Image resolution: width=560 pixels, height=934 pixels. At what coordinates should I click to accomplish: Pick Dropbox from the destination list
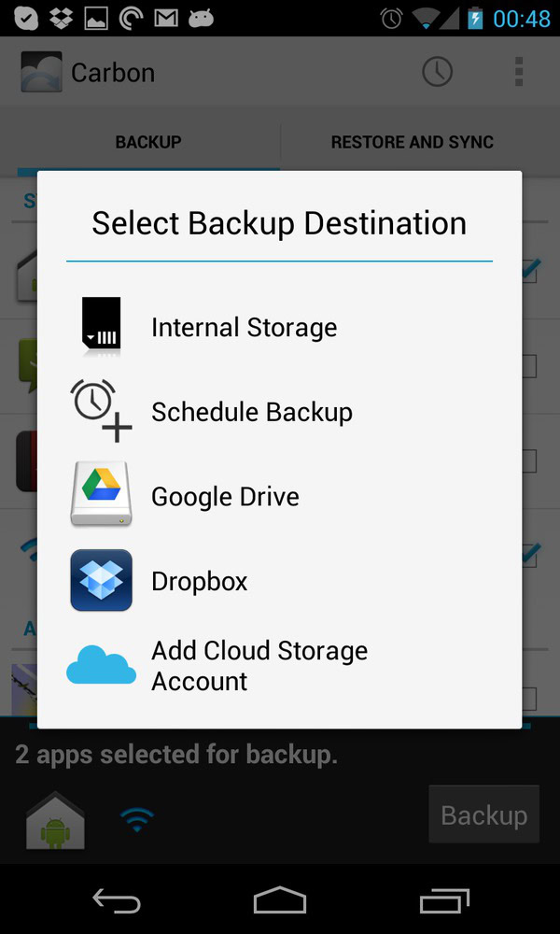200,581
